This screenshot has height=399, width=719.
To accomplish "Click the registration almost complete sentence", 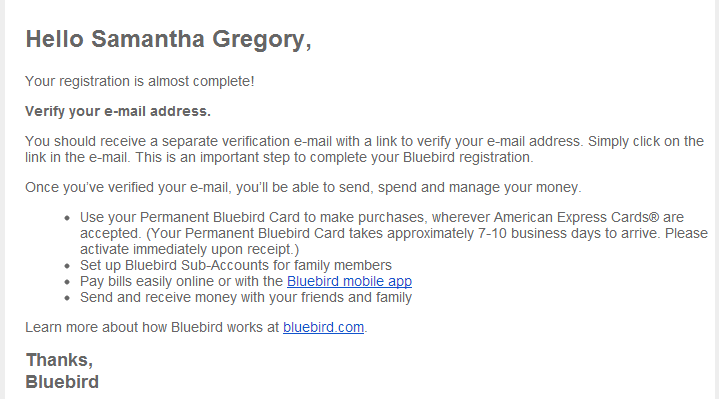I will (139, 81).
